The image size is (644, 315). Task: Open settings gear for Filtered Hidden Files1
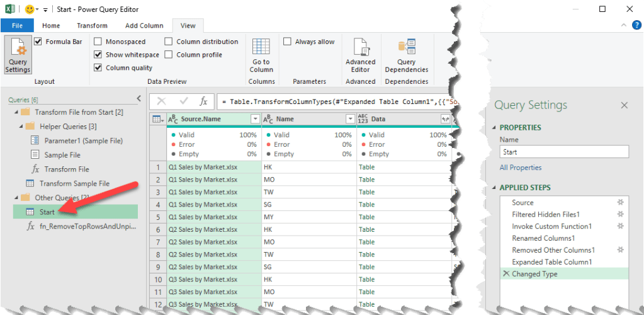(620, 215)
